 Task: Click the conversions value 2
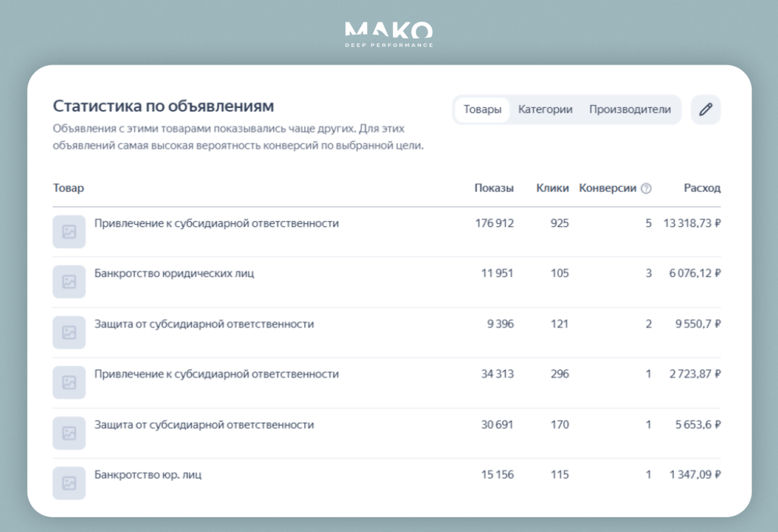click(649, 324)
